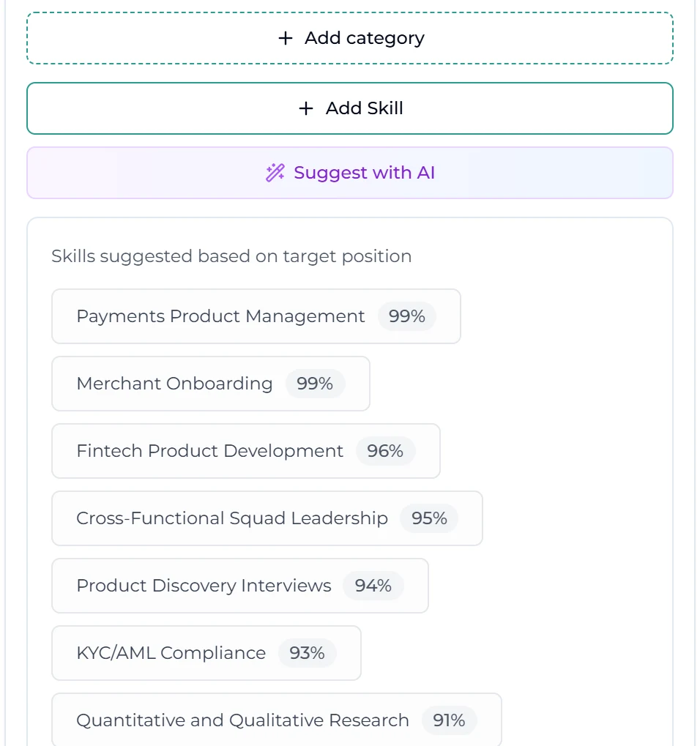Click the 95% match badge
Viewport: 700px width, 746px height.
tap(429, 518)
